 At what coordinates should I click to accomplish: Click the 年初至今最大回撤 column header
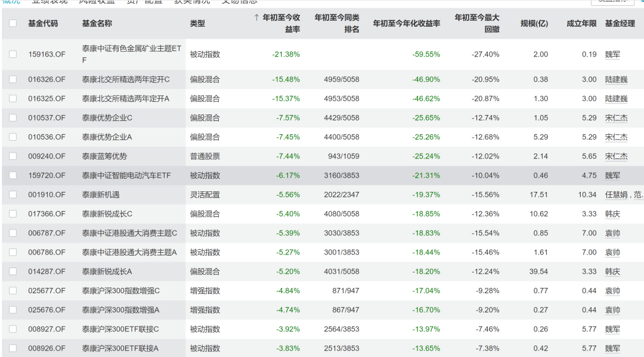(x=477, y=23)
